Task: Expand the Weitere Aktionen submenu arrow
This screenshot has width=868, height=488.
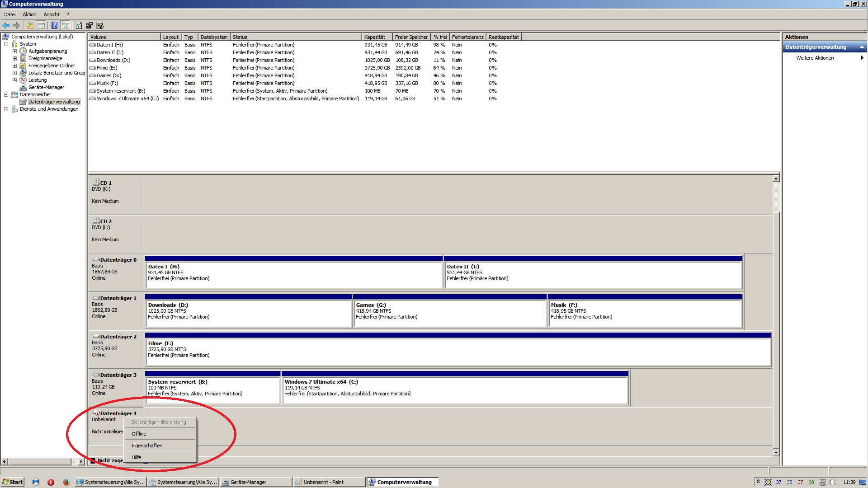Action: (x=862, y=58)
